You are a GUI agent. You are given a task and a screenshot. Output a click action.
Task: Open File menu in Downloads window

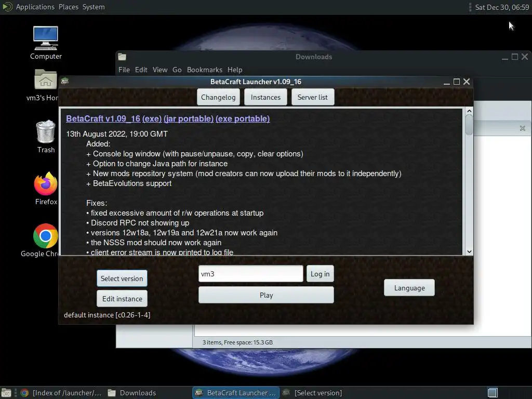tap(124, 70)
